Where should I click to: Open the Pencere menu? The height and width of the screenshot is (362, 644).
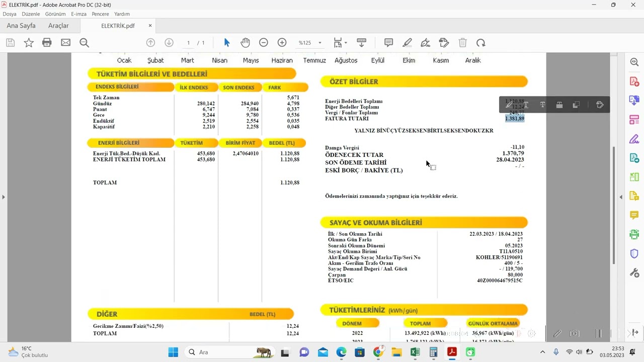(x=101, y=14)
